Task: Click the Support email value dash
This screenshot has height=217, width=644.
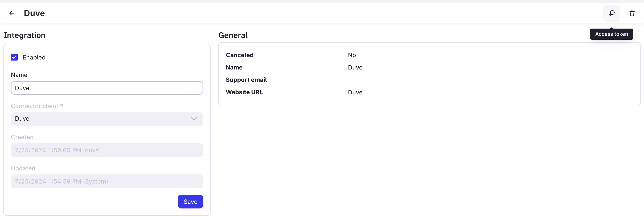Action: [x=349, y=80]
